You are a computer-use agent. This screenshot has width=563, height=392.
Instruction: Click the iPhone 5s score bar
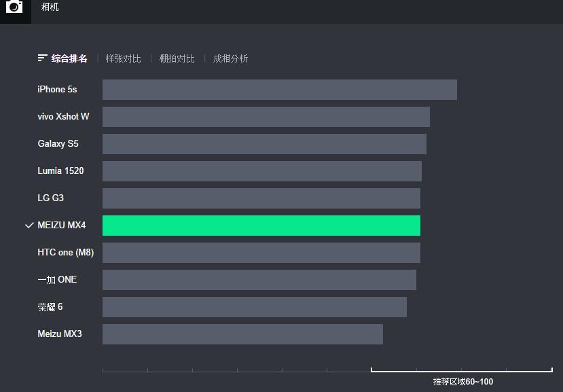pyautogui.click(x=280, y=90)
